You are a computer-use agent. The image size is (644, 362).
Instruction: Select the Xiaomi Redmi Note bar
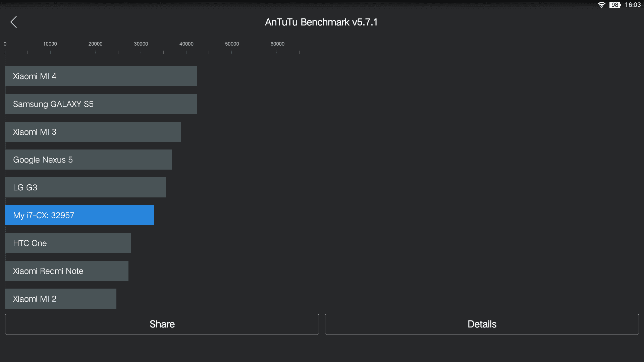coord(67,271)
